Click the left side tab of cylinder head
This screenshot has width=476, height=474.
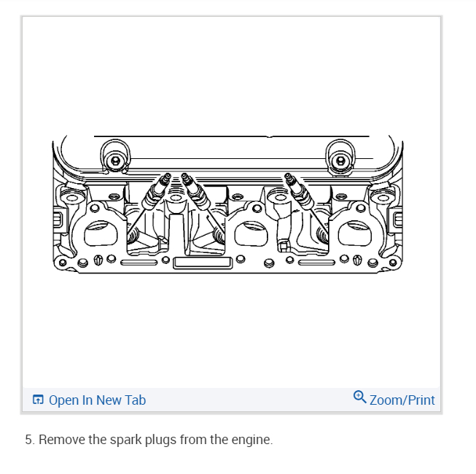click(x=58, y=219)
